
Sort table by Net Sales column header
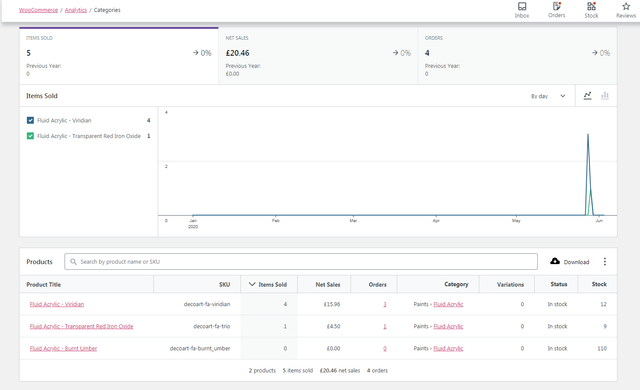328,284
